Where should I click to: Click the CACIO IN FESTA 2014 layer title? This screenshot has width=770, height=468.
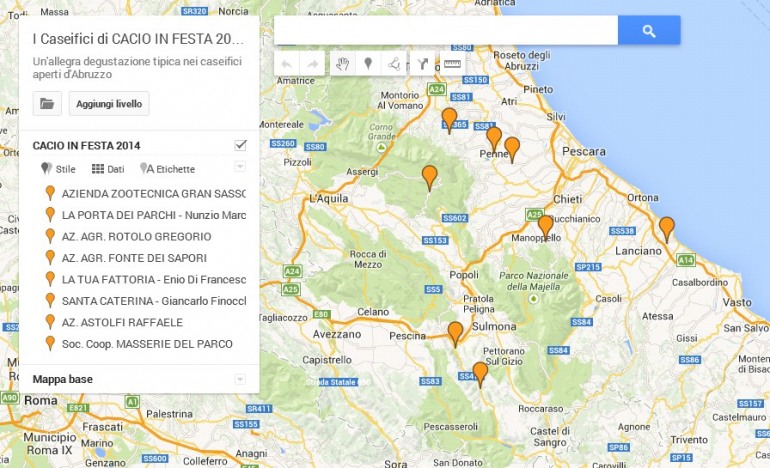click(x=86, y=145)
